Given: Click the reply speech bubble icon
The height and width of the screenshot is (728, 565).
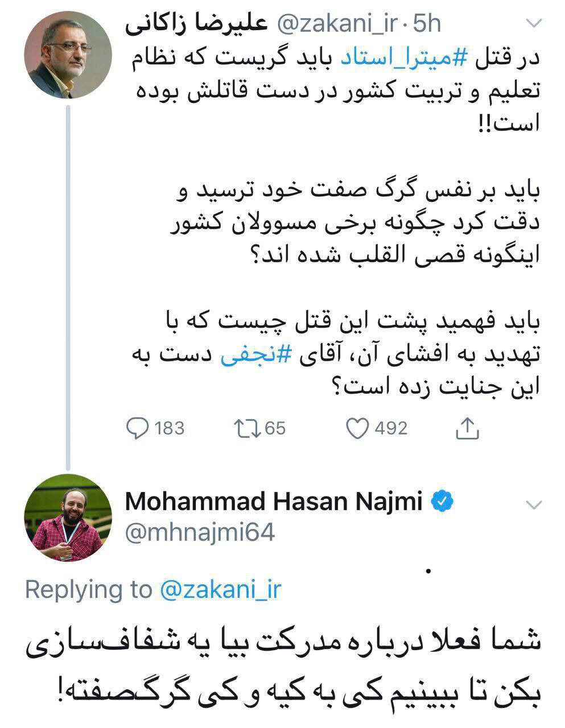Looking at the screenshot, I should point(138,428).
